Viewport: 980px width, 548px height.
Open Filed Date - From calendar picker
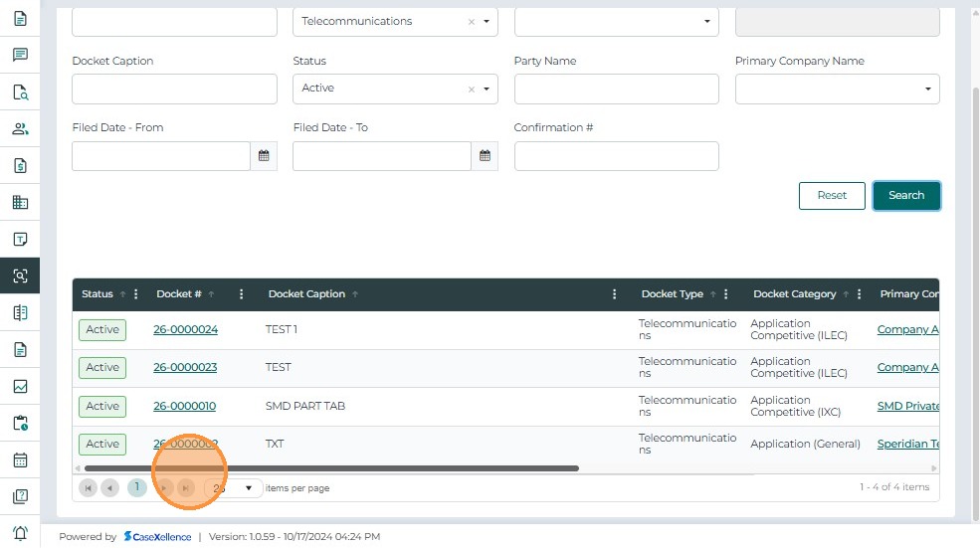(264, 156)
